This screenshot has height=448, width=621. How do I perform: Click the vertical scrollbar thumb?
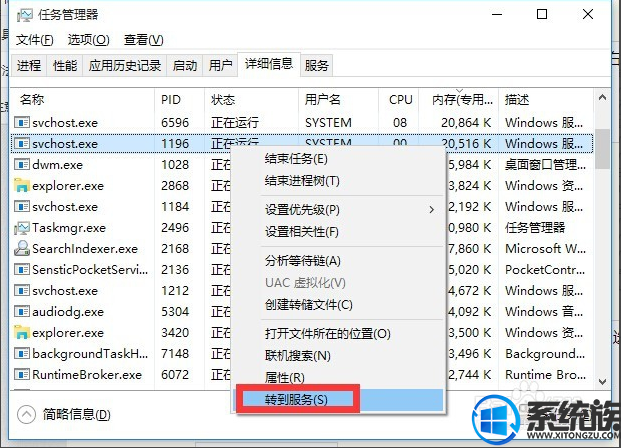pyautogui.click(x=602, y=149)
